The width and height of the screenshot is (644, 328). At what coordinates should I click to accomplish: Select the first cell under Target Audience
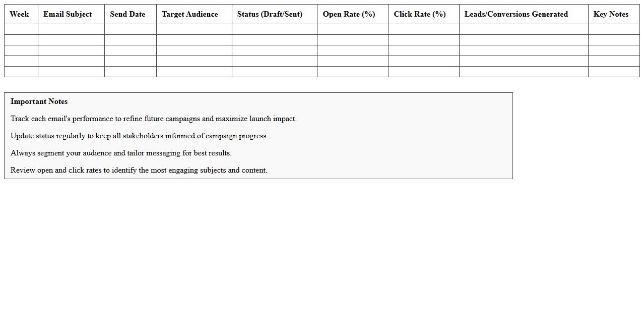194,29
